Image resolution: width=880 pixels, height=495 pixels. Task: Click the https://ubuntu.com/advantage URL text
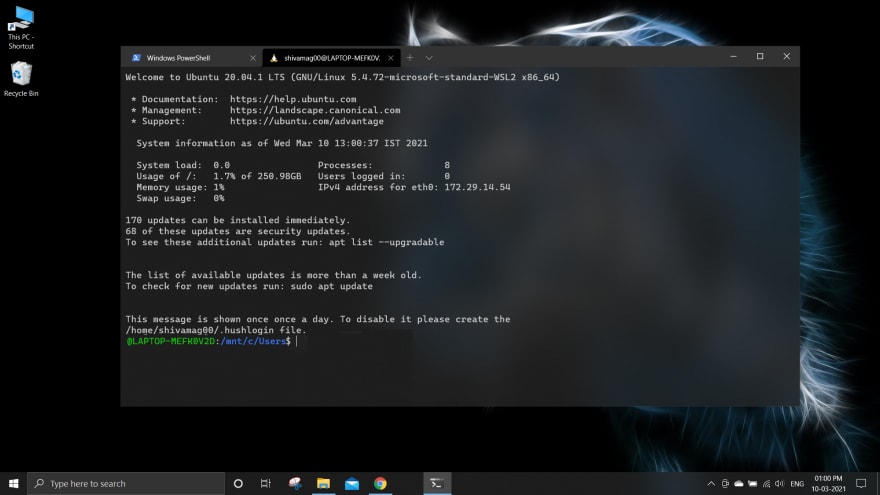[x=306, y=121]
